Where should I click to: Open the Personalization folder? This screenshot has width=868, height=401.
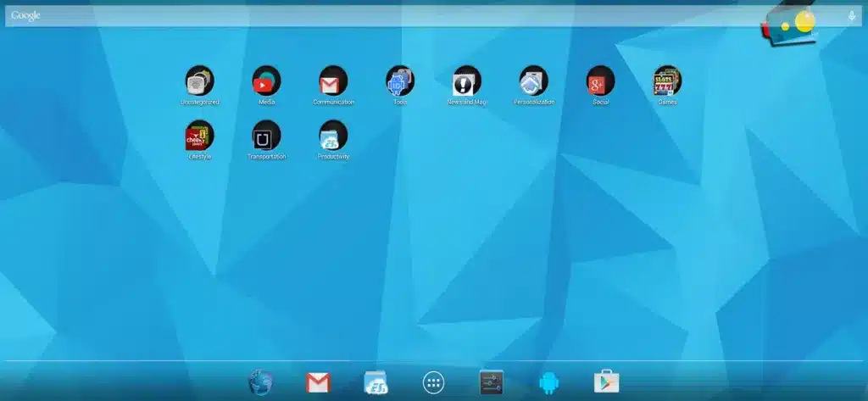534,81
